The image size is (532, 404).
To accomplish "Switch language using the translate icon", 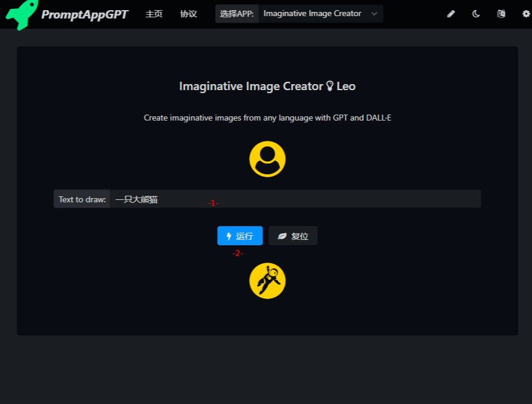I will (501, 14).
